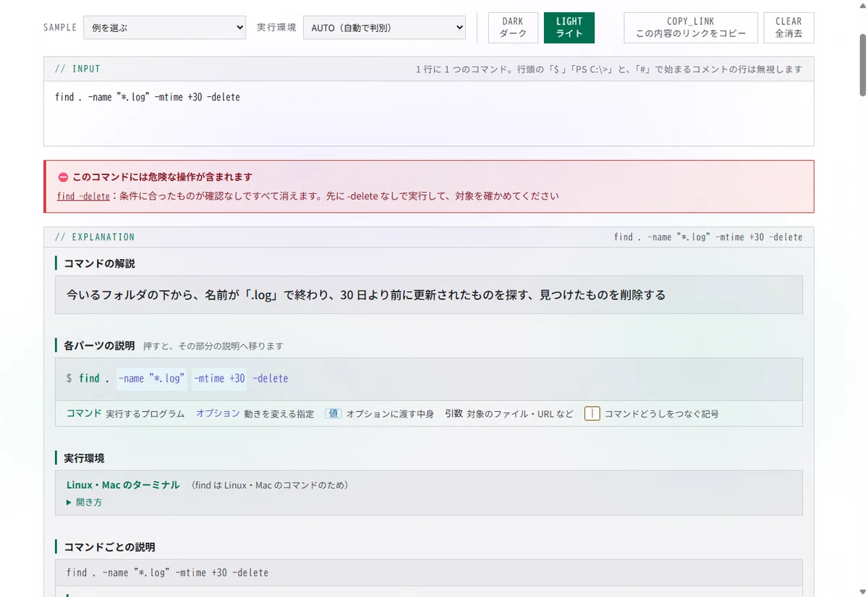Click the 各パーツの説明 heading

[99, 345]
